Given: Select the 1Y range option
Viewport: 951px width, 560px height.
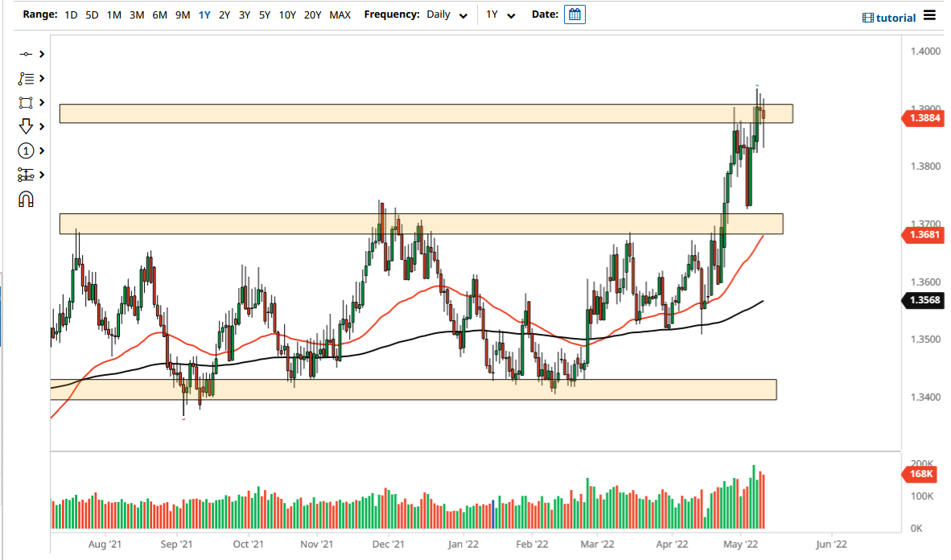Looking at the screenshot, I should (204, 14).
